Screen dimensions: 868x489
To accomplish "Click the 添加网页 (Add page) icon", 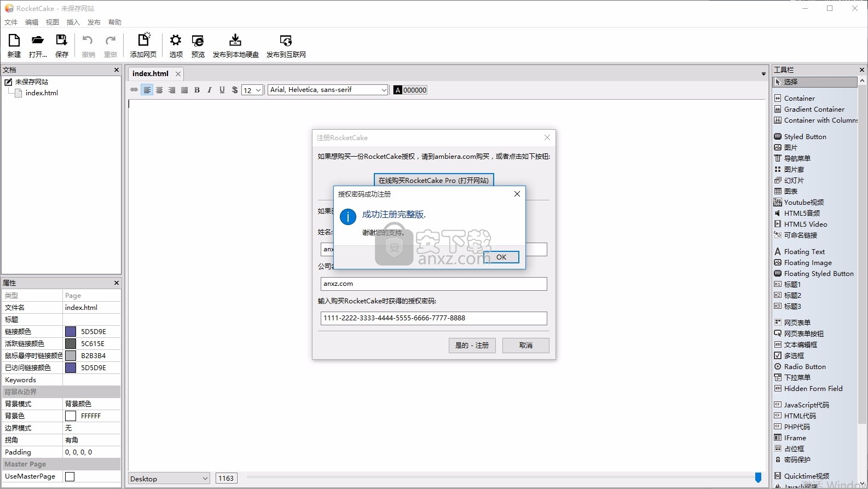I will pyautogui.click(x=143, y=39).
